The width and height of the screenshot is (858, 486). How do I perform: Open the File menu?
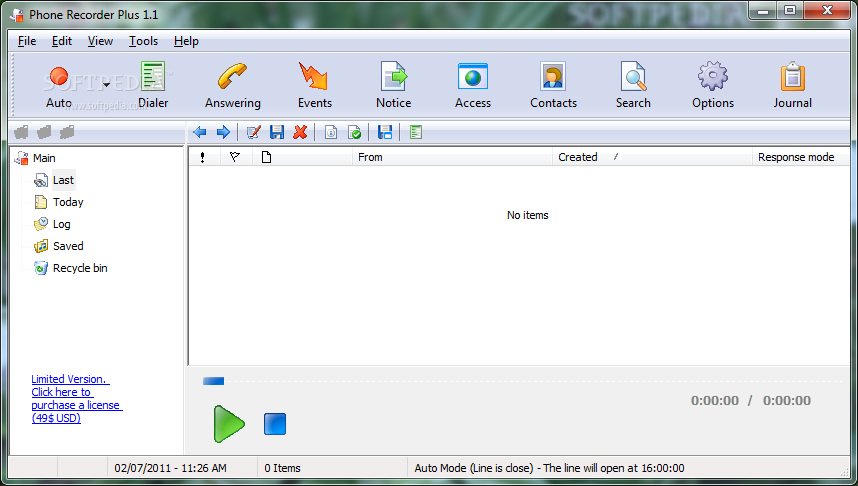pyautogui.click(x=27, y=41)
